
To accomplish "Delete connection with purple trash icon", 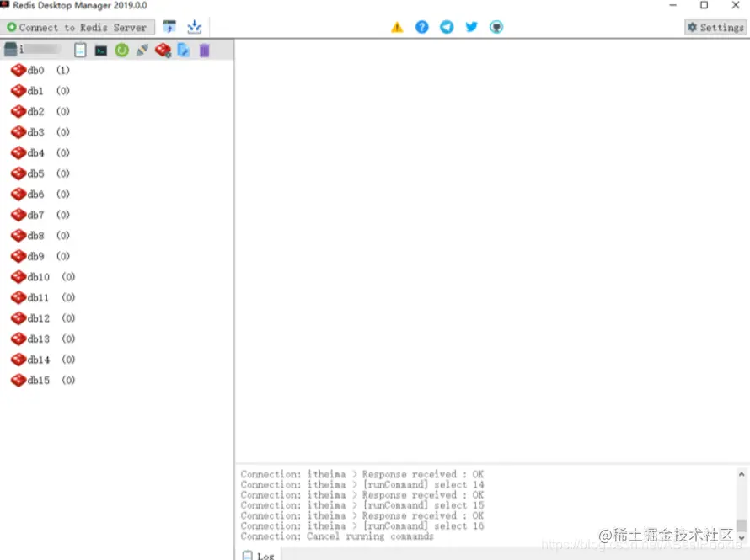I will [204, 51].
